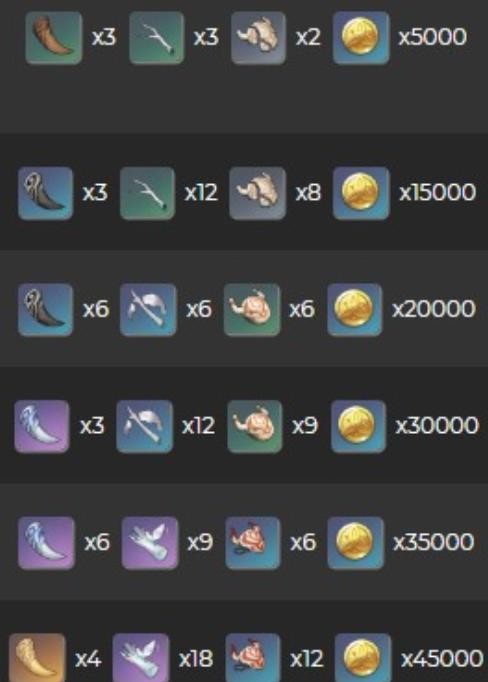Select the gold coin beside x5000

tap(361, 38)
